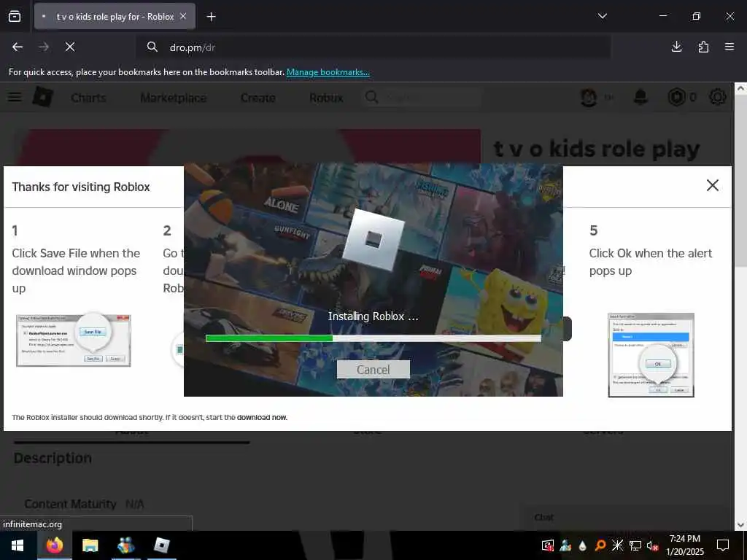Click the Robux balance icon
Image resolution: width=747 pixels, height=560 pixels.
(676, 97)
